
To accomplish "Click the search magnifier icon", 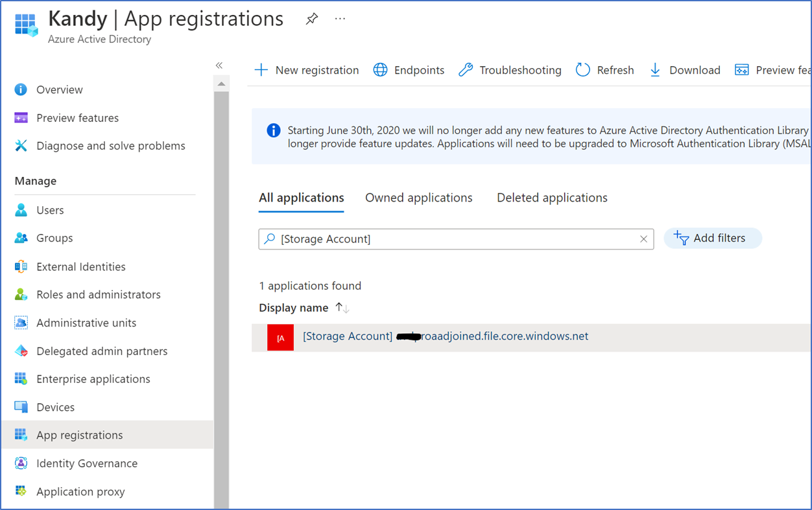I will (x=270, y=239).
